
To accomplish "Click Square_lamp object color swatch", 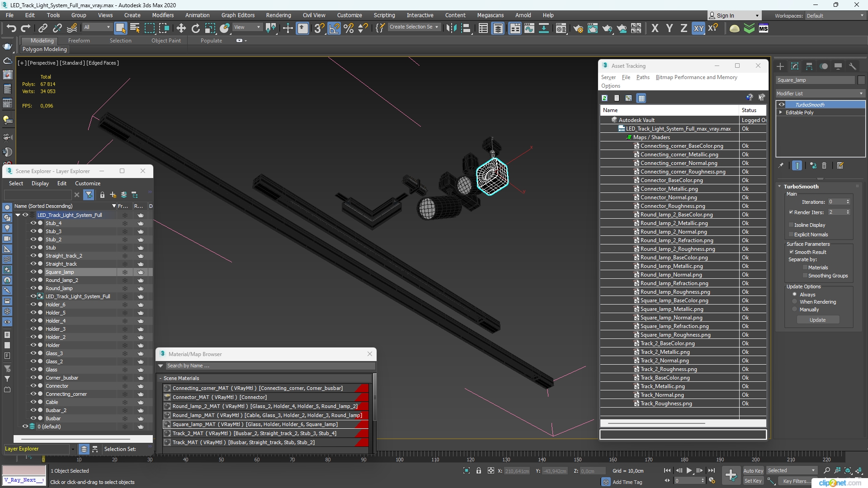I will pyautogui.click(x=861, y=80).
